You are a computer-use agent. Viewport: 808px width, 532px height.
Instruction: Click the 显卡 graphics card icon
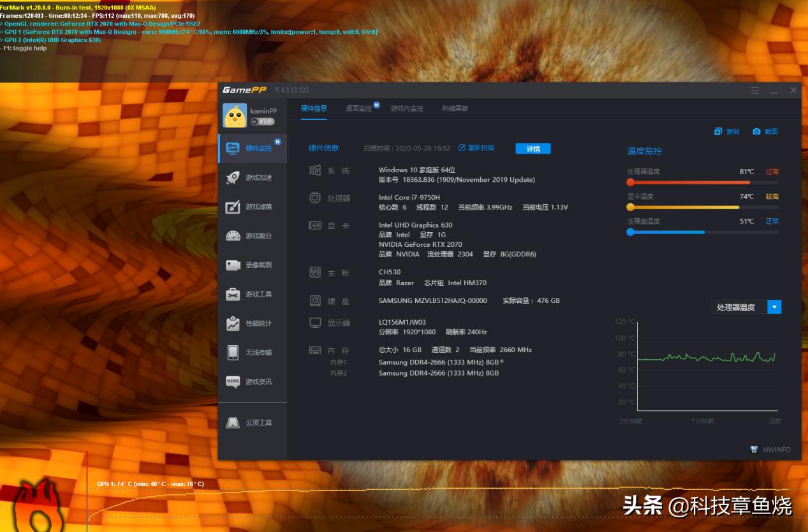(315, 225)
